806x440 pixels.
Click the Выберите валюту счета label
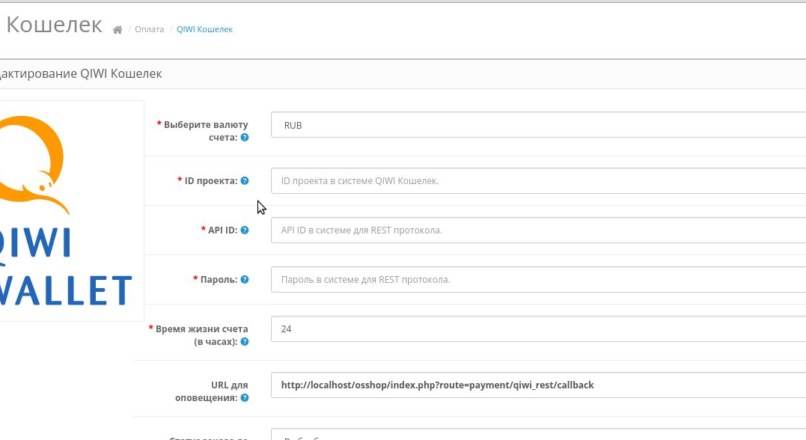coord(206,131)
